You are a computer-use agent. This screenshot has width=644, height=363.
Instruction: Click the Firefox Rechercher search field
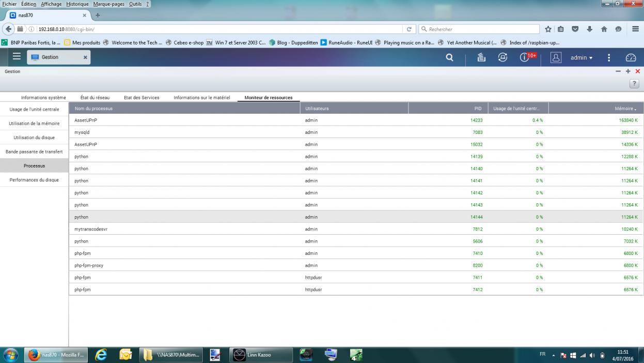point(480,29)
